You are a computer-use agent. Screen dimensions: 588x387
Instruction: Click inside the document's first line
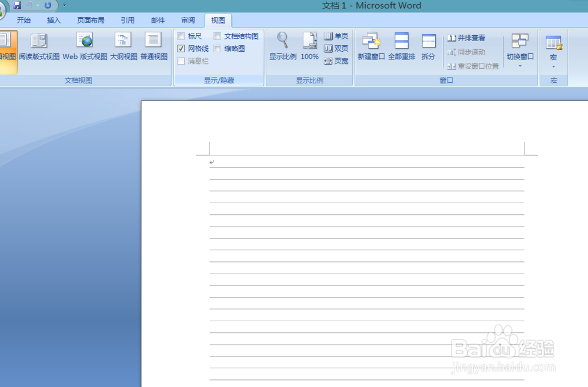coord(367,162)
